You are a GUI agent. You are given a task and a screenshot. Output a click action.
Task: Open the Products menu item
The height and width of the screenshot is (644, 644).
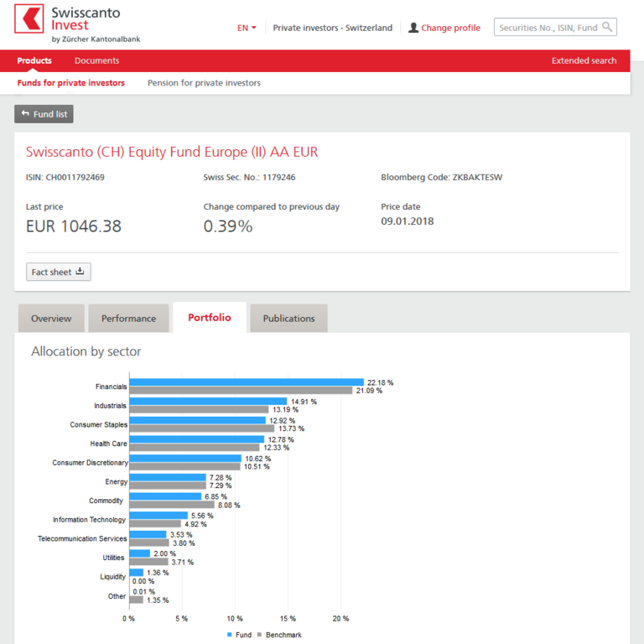pyautogui.click(x=34, y=60)
